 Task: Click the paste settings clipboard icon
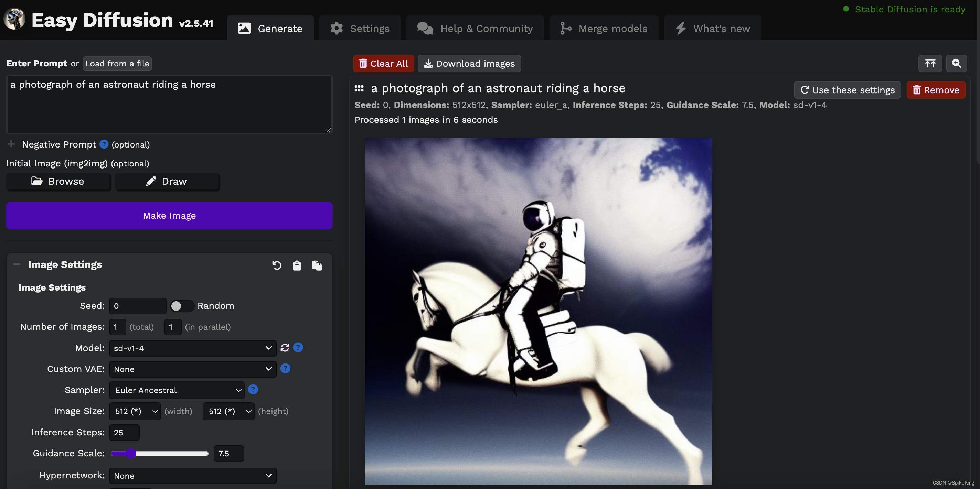tap(297, 265)
